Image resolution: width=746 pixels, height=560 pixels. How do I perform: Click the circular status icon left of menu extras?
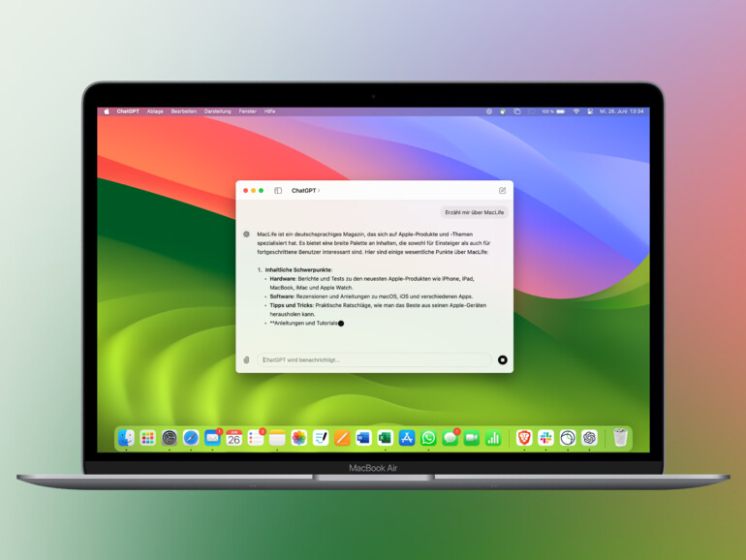click(x=489, y=111)
